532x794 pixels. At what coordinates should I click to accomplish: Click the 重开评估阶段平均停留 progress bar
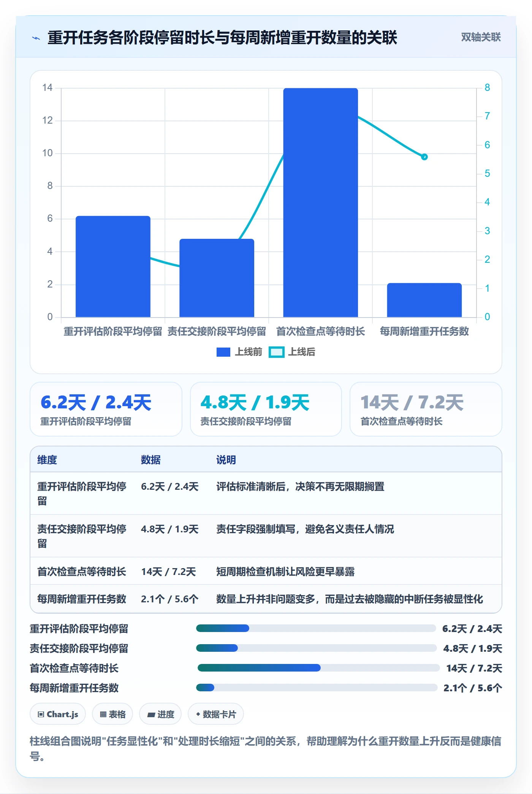(316, 628)
